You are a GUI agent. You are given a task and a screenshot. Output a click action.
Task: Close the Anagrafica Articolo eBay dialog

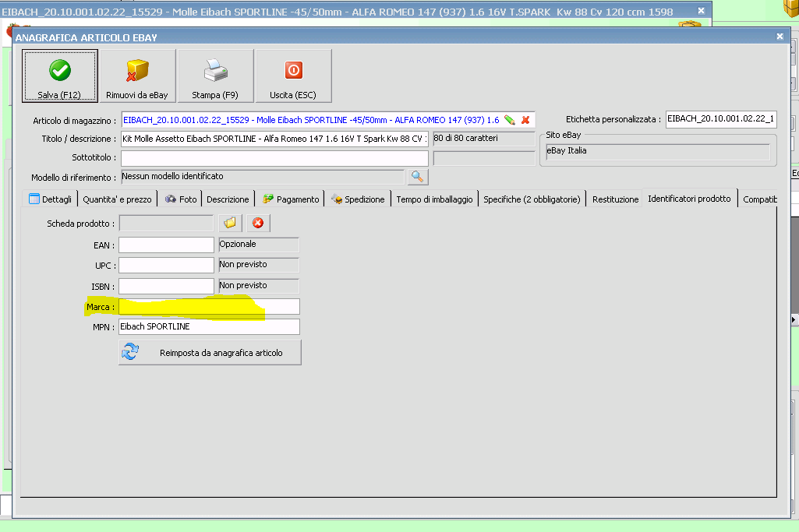tap(780, 37)
